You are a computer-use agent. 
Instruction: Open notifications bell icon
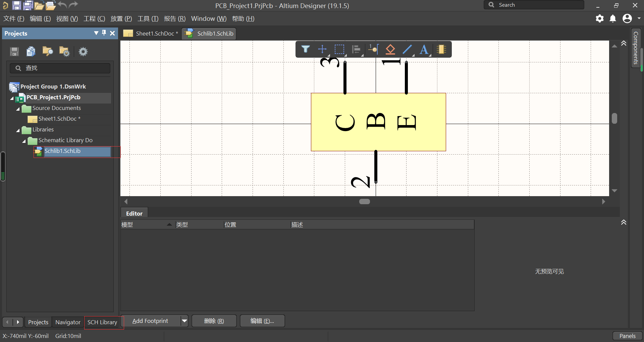613,18
